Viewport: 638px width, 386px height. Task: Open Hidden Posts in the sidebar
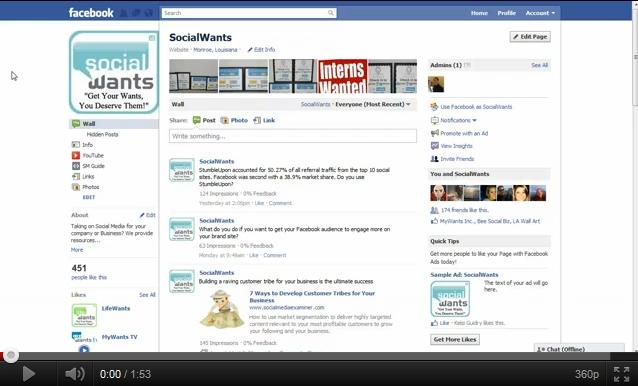pos(103,134)
